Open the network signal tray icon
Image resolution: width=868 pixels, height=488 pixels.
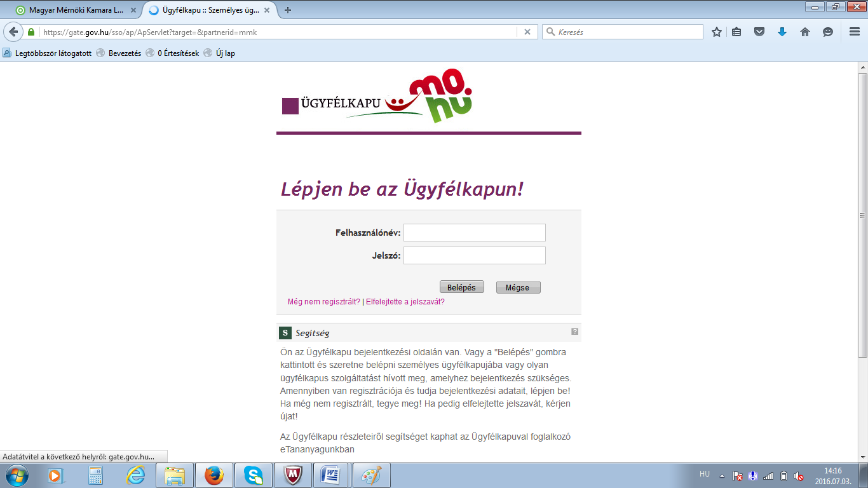point(768,475)
